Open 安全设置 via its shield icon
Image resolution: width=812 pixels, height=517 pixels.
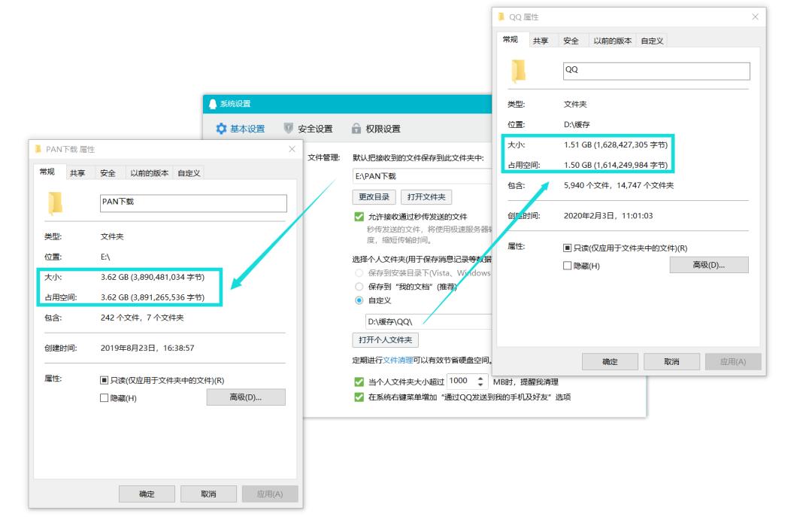point(287,129)
